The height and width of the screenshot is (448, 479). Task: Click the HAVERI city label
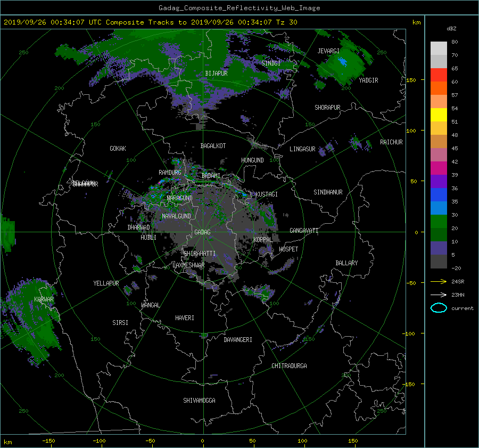(185, 318)
